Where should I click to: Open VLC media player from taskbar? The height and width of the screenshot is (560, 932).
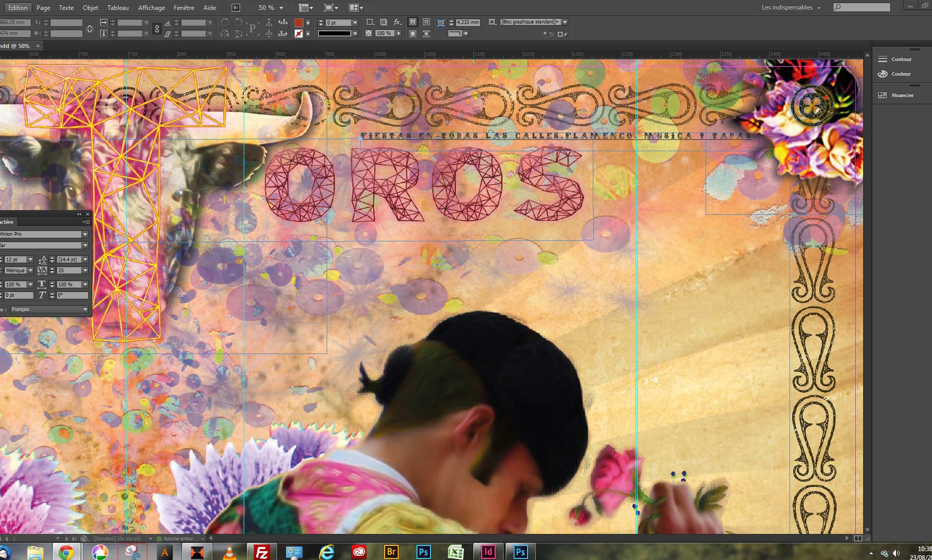(229, 552)
